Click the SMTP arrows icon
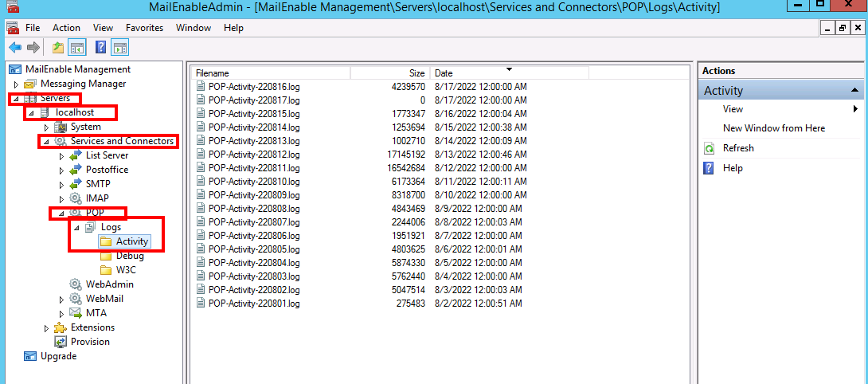Image resolution: width=868 pixels, height=384 pixels. [x=76, y=184]
